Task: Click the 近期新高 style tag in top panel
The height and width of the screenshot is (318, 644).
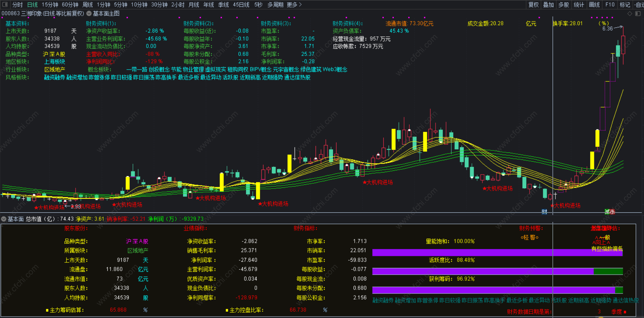Action: (250, 77)
